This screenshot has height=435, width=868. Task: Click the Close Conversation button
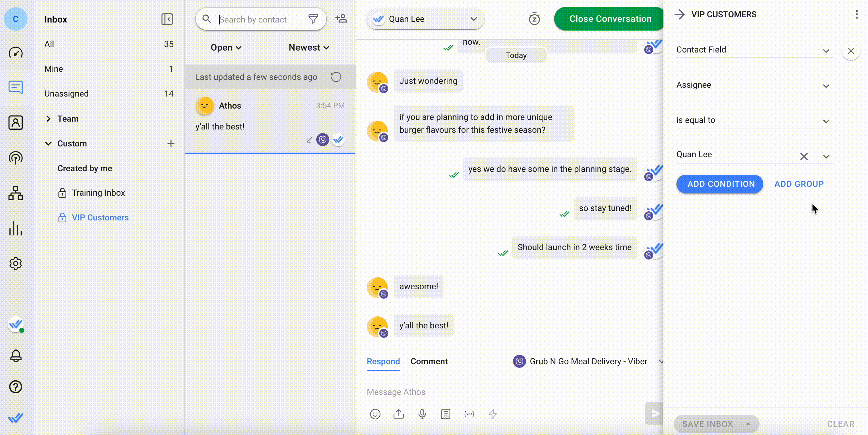[610, 19]
